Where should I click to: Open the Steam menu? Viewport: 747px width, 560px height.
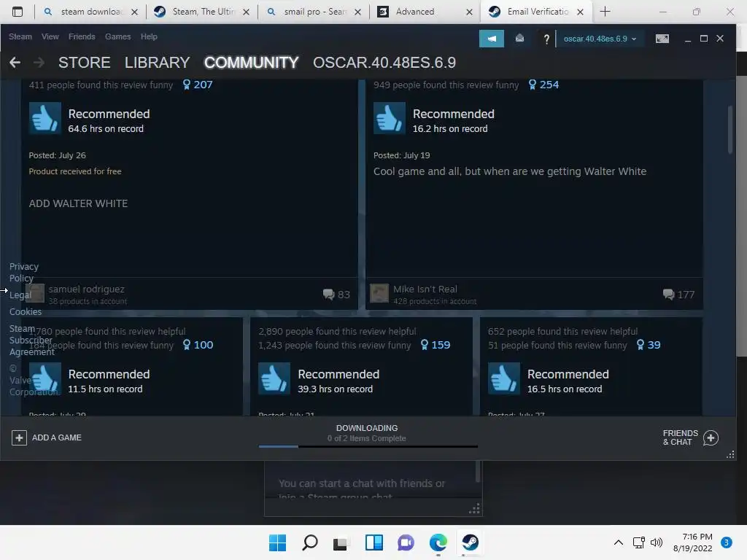point(20,36)
